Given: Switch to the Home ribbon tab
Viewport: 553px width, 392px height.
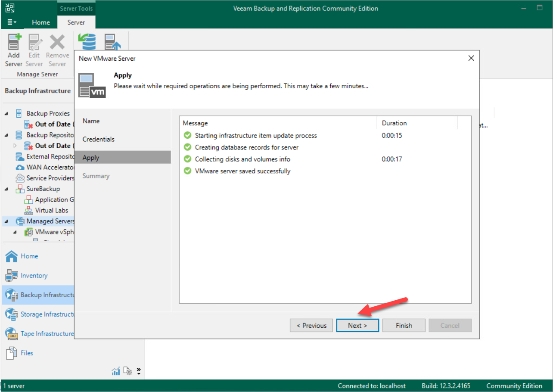Looking at the screenshot, I should tap(41, 22).
